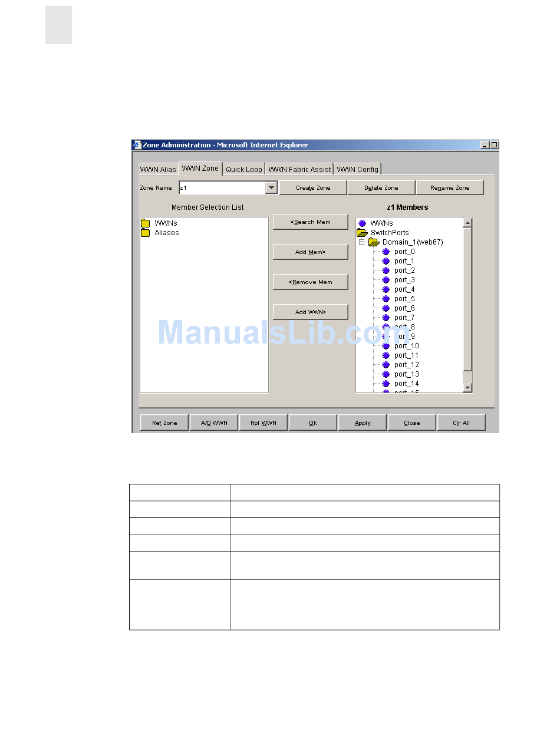Click the A/D WWN button

pyautogui.click(x=214, y=423)
